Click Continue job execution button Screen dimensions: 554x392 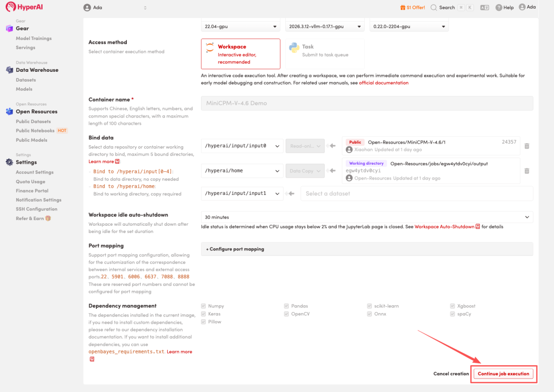coord(504,374)
